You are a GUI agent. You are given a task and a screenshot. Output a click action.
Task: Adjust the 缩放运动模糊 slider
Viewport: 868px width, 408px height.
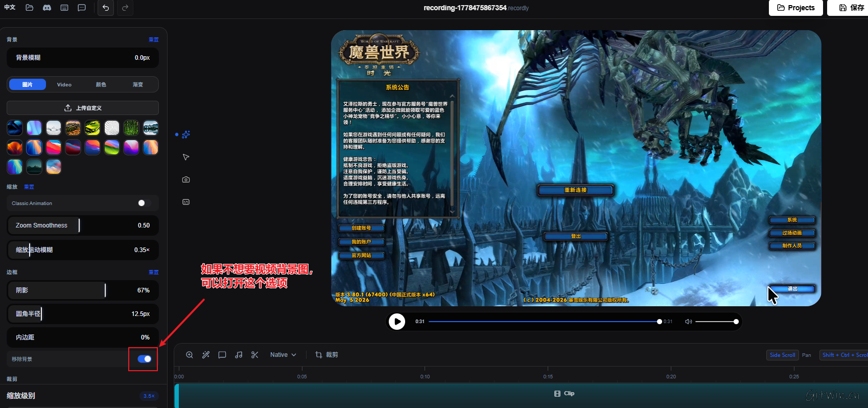[x=83, y=250]
